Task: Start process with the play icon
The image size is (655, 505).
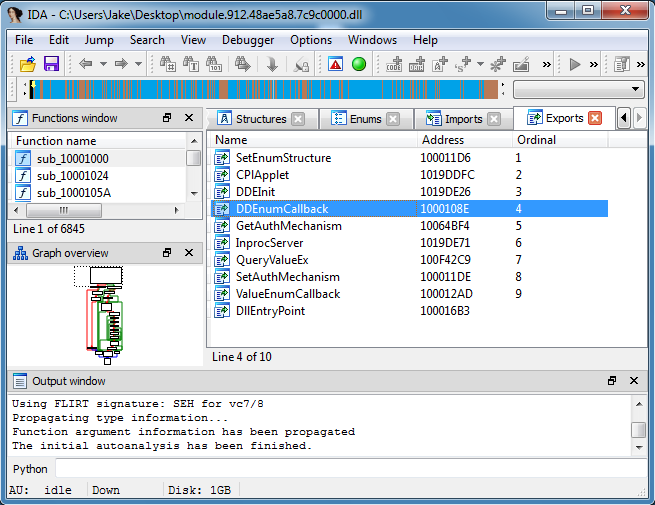Action: [575, 64]
